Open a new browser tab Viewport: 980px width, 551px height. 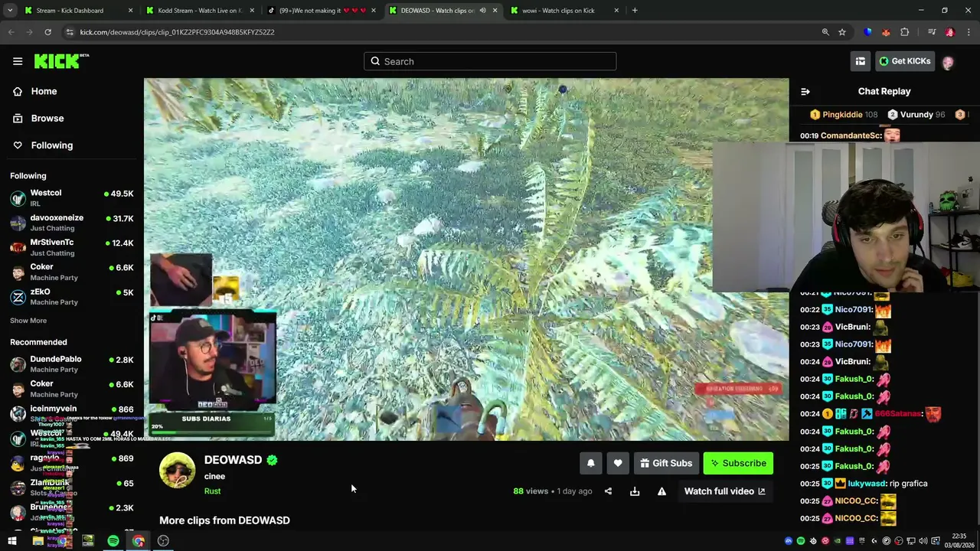click(635, 11)
